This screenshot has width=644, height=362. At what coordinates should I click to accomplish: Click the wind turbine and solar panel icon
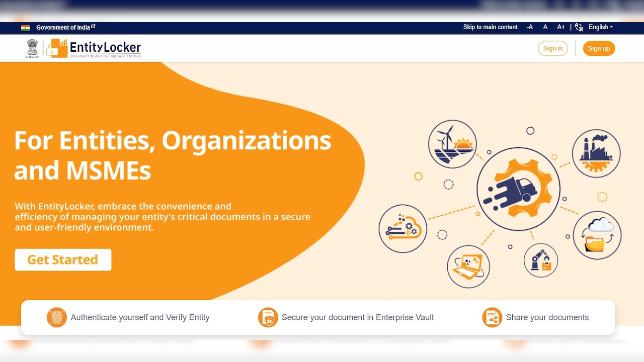tap(452, 144)
